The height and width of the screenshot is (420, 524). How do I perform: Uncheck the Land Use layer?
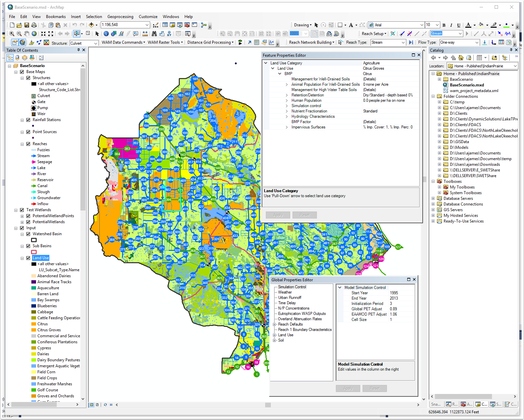[28, 258]
